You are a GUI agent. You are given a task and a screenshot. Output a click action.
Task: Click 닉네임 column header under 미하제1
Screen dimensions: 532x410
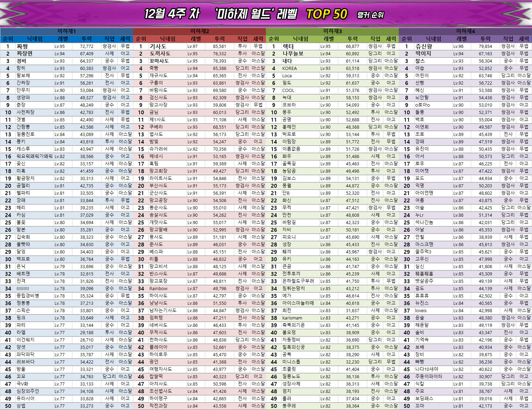point(35,39)
